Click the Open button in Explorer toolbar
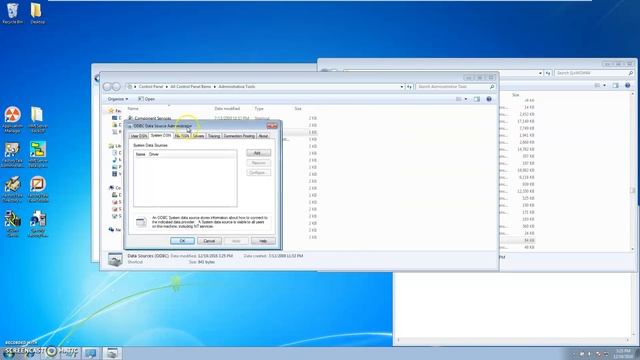 [147, 99]
